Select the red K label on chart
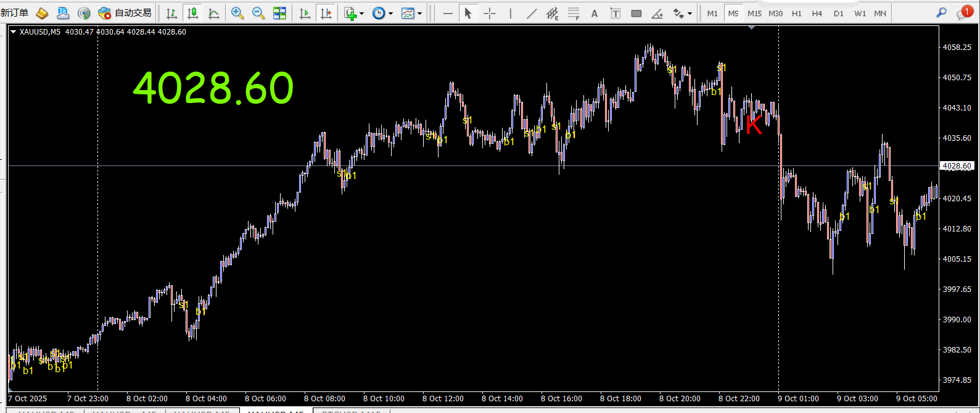This screenshot has width=980, height=413. click(754, 125)
